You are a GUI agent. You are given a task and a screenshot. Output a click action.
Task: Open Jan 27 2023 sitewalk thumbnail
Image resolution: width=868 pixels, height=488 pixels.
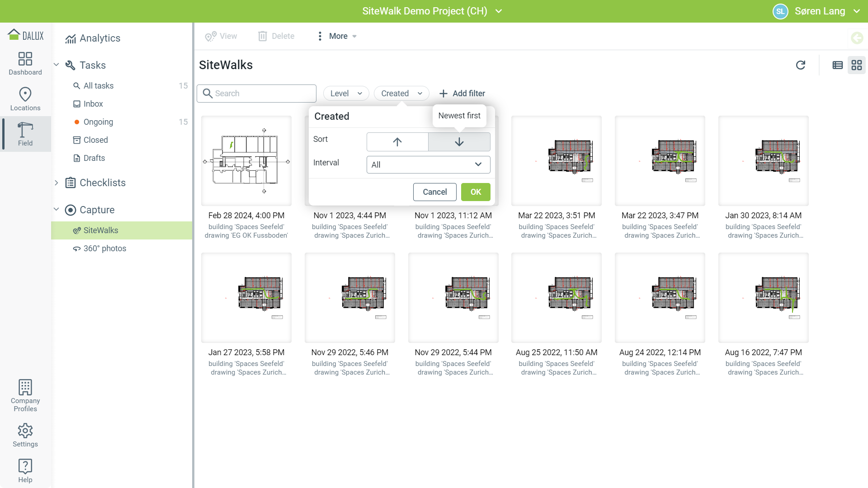(x=246, y=298)
